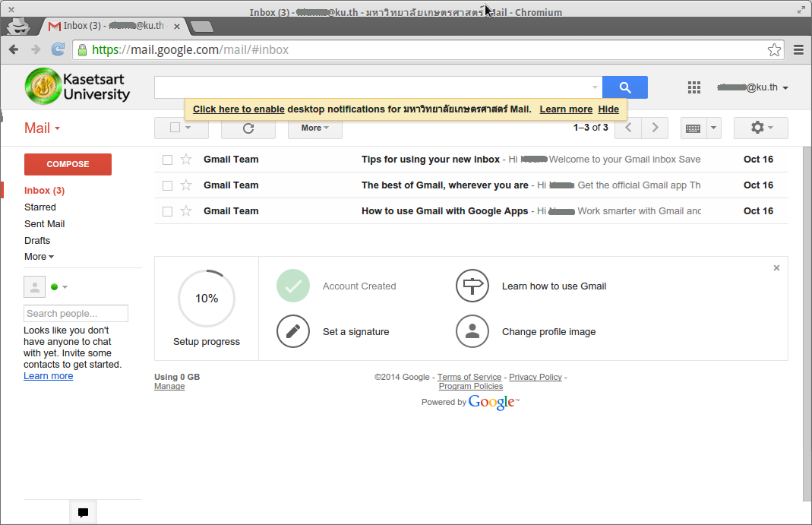Open the account menu for @ku.th
The height and width of the screenshot is (525, 812).
coord(753,87)
